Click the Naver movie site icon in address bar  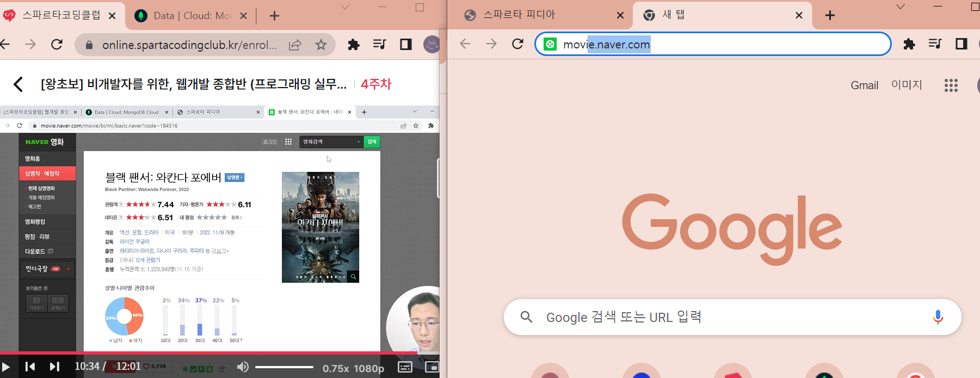click(x=550, y=44)
